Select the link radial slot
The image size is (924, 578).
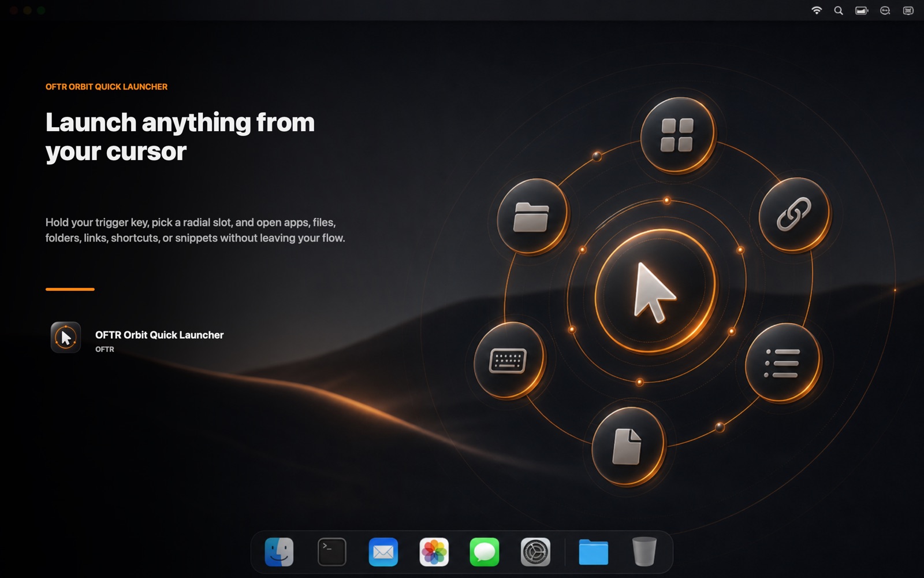click(794, 214)
